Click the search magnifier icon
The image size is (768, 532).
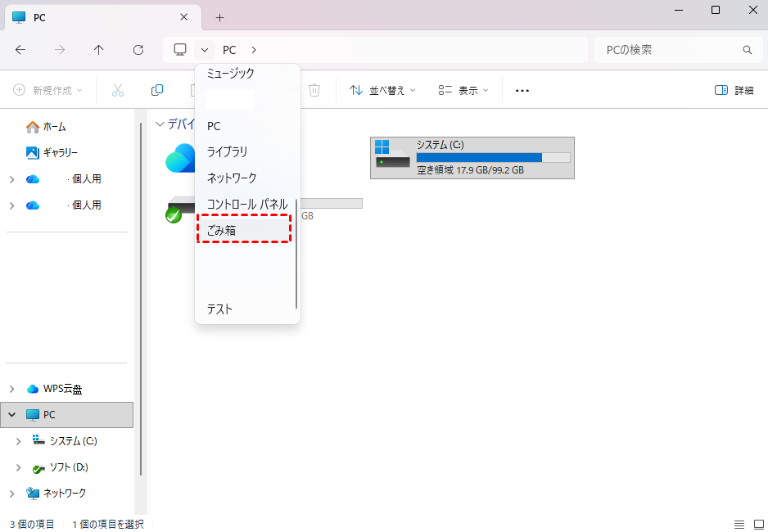747,50
